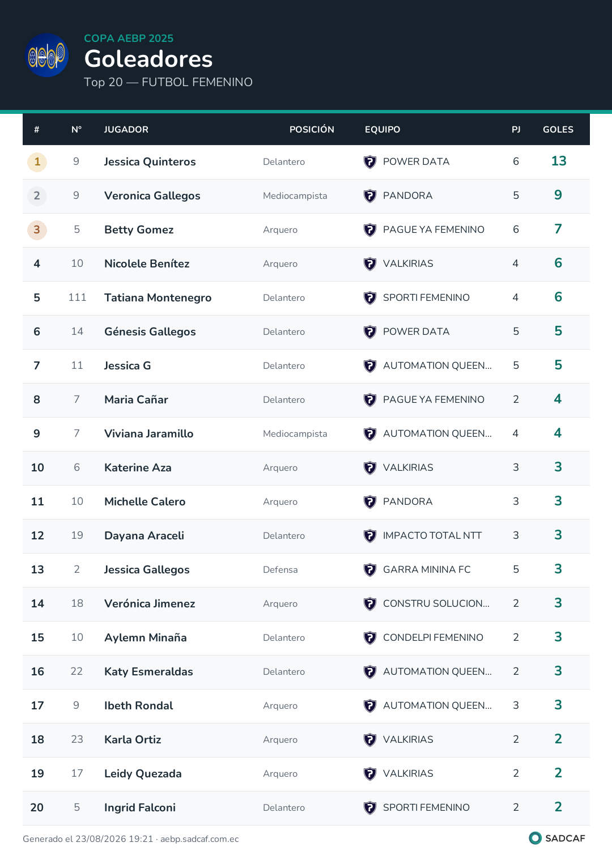Image resolution: width=612 pixels, height=868 pixels.
Task: Click the SADCAF logo icon in footer
Action: pos(535,838)
